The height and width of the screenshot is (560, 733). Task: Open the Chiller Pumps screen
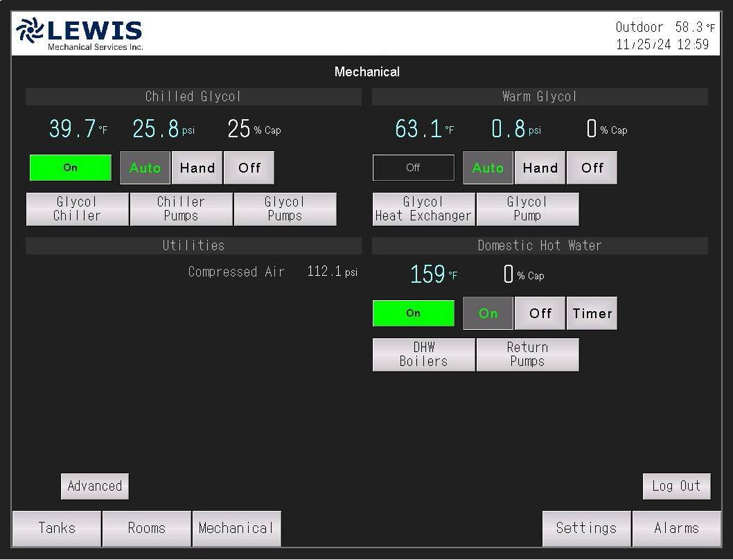click(x=181, y=209)
